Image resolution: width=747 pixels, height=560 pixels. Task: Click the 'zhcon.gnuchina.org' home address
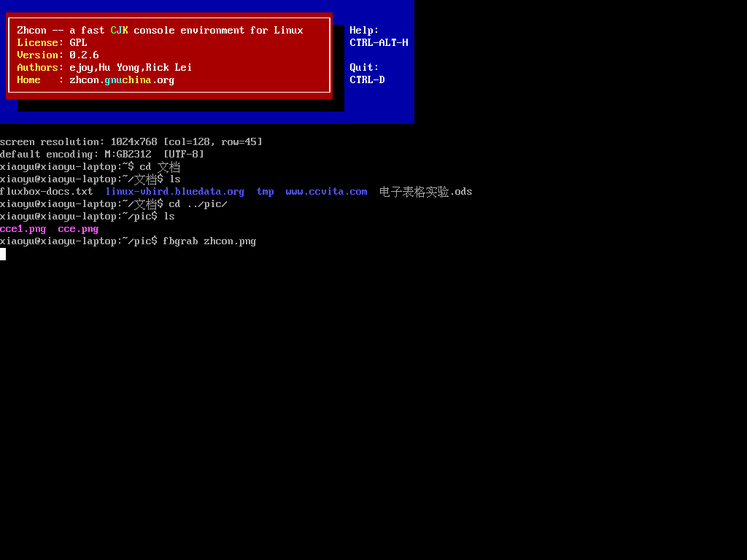pyautogui.click(x=122, y=80)
